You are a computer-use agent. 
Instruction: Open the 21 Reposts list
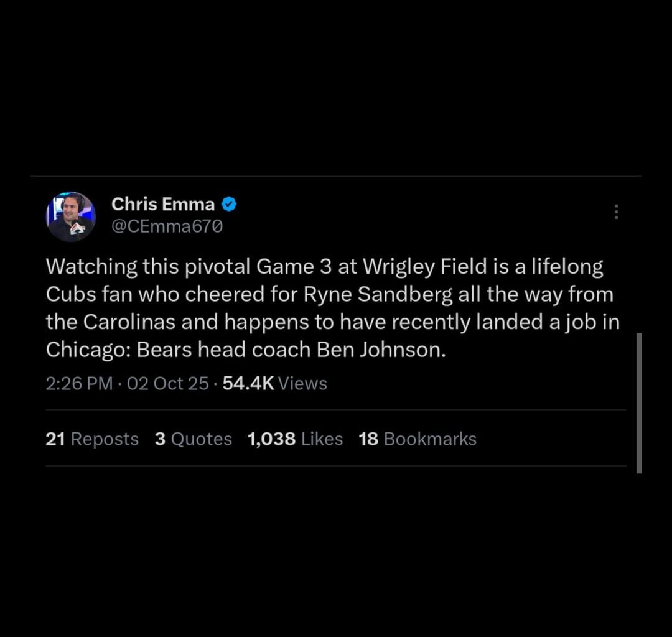pos(91,439)
